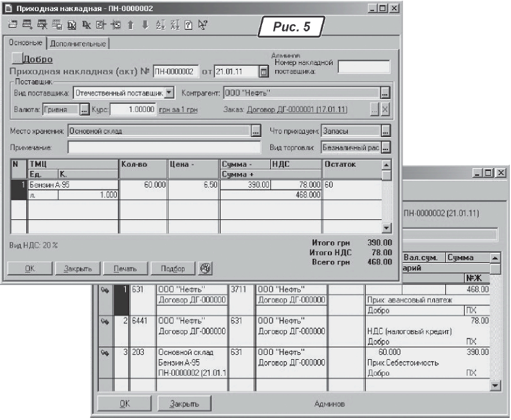Open Место хранения ellipsis selector
511x420 pixels.
coord(256,130)
